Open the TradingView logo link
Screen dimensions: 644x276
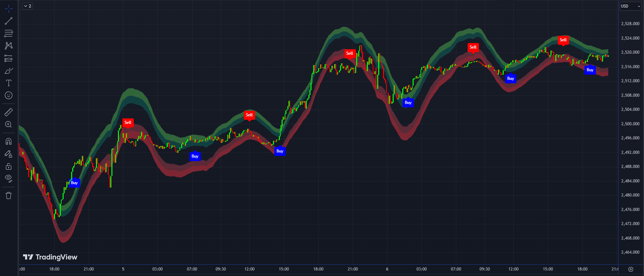click(x=50, y=257)
